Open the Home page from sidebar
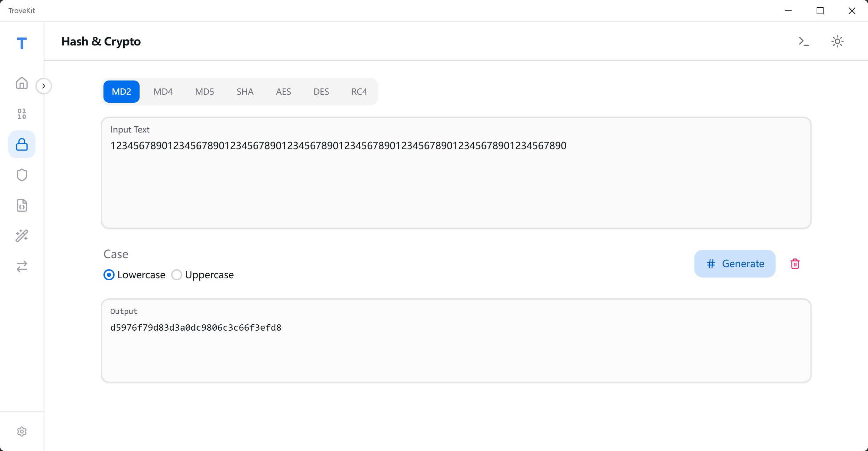The height and width of the screenshot is (451, 868). [22, 83]
